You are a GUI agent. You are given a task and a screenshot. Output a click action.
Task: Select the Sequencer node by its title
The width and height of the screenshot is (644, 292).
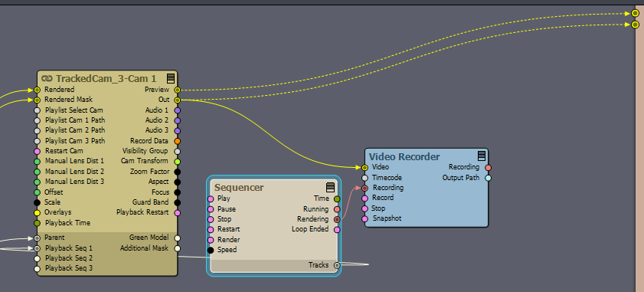[x=239, y=188]
